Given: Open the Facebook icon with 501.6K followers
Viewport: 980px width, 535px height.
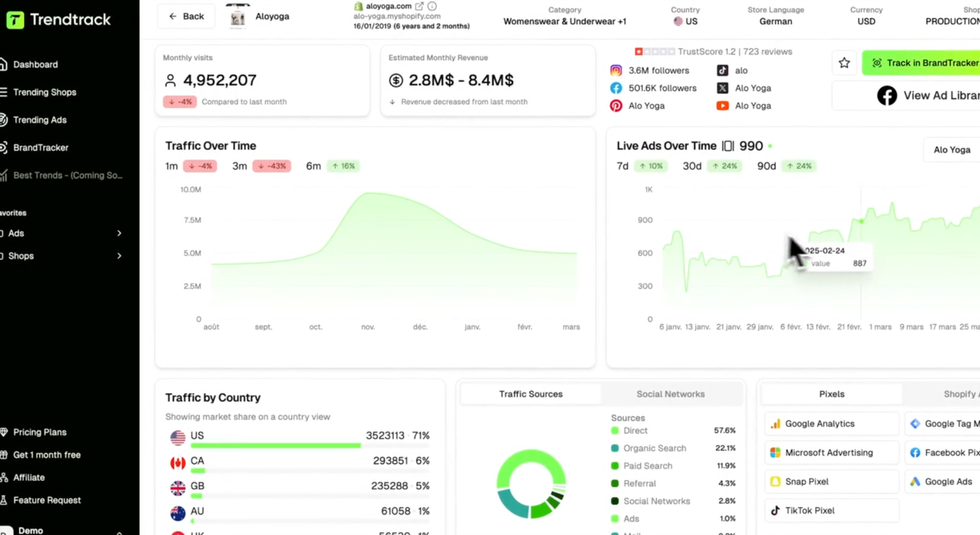Looking at the screenshot, I should click(616, 88).
